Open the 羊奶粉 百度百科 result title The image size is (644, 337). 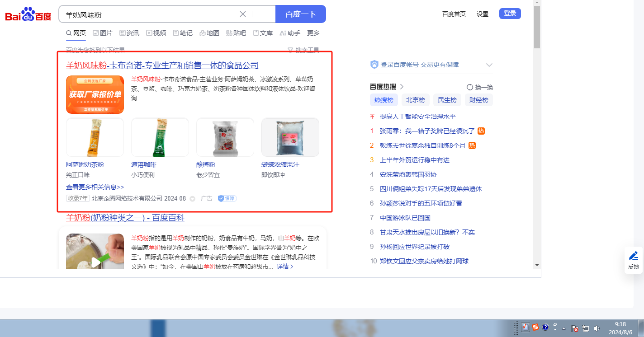125,218
